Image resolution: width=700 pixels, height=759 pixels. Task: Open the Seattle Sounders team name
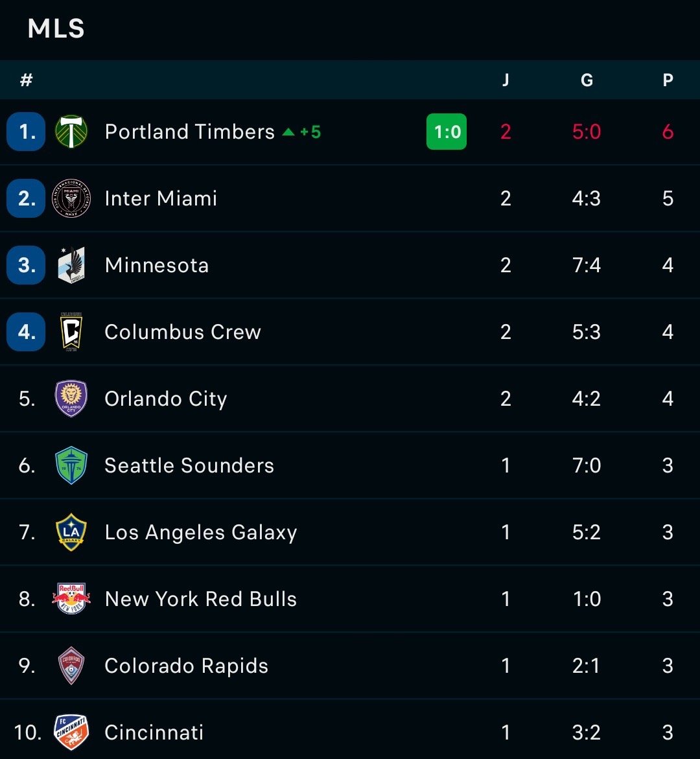click(x=189, y=465)
